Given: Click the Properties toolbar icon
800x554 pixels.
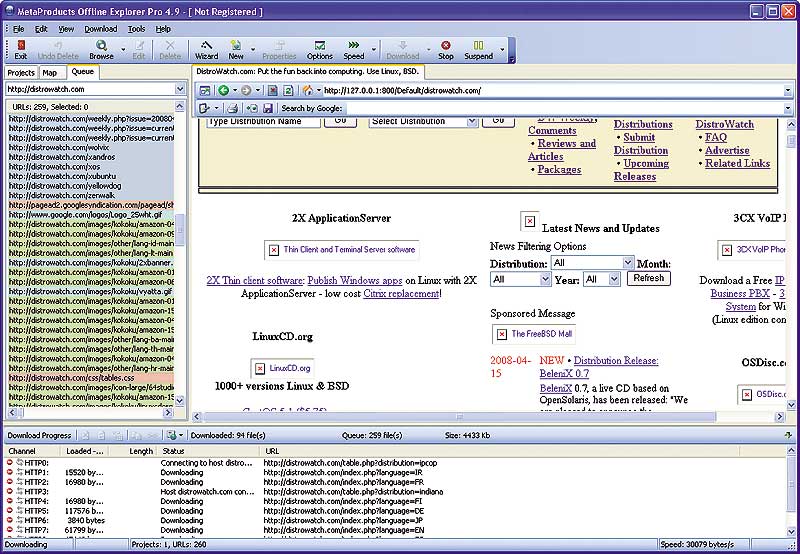Looking at the screenshot, I should click(279, 50).
